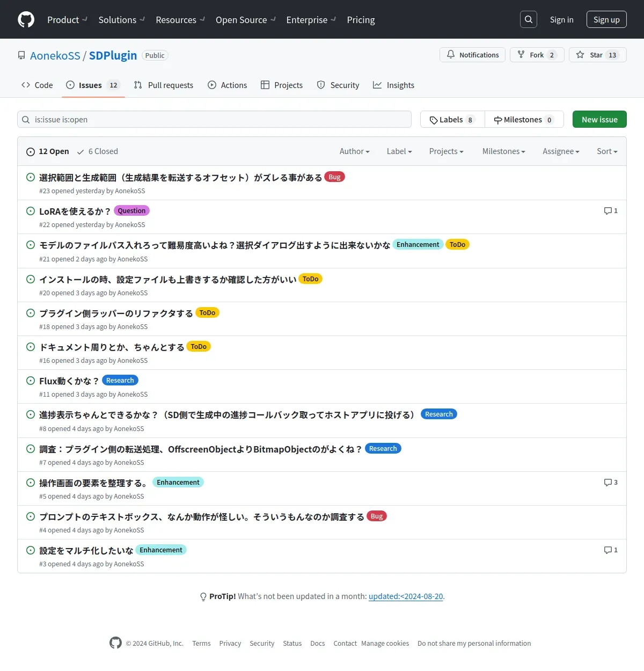The image size is (644, 671).
Task: Open issue '設定をマルチ化したいな'
Action: tap(86, 550)
